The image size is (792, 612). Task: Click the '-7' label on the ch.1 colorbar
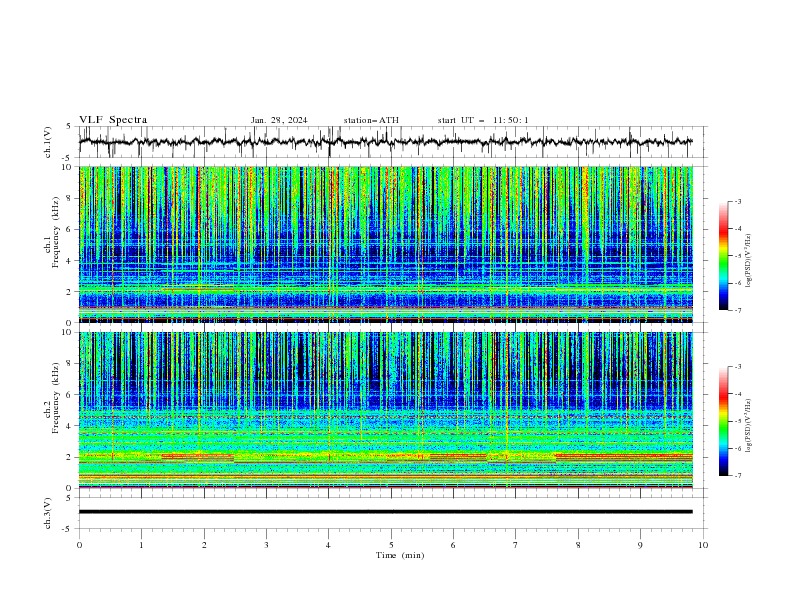[x=737, y=310]
